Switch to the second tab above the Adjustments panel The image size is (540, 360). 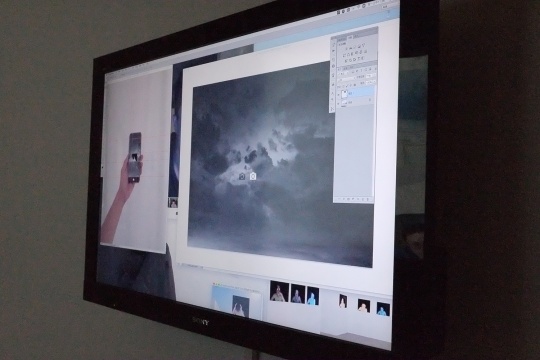pyautogui.click(x=350, y=37)
